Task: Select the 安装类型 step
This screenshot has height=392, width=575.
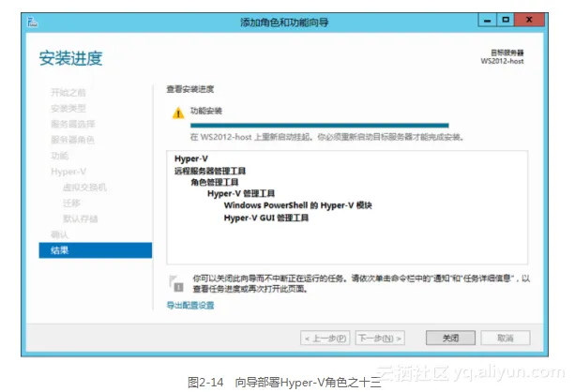Action: pos(68,108)
